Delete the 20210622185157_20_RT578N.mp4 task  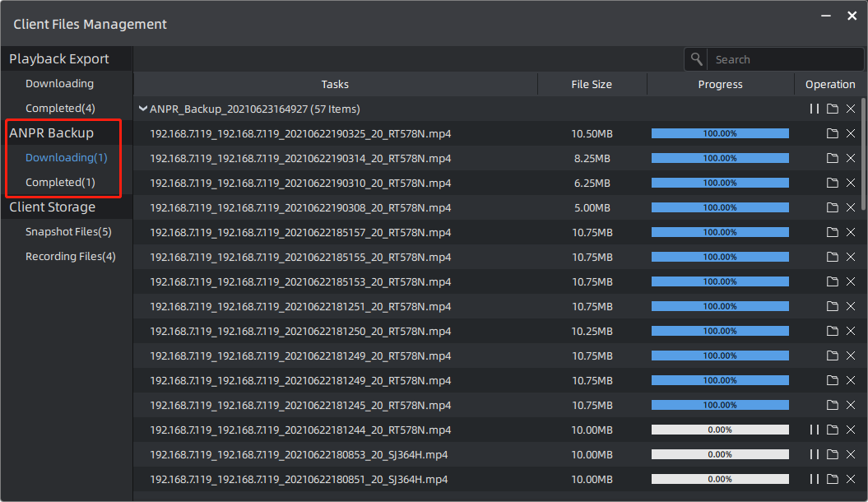pos(851,232)
